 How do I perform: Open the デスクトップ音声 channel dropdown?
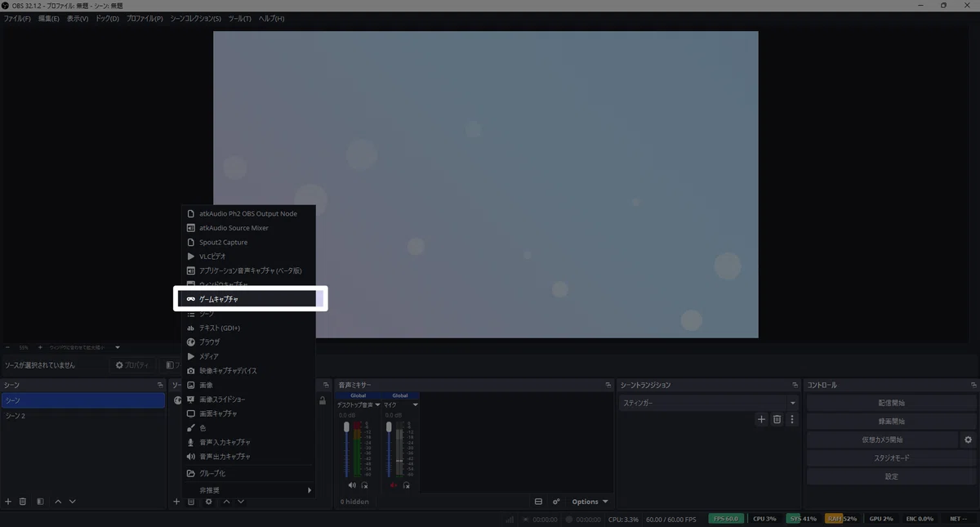point(377,405)
